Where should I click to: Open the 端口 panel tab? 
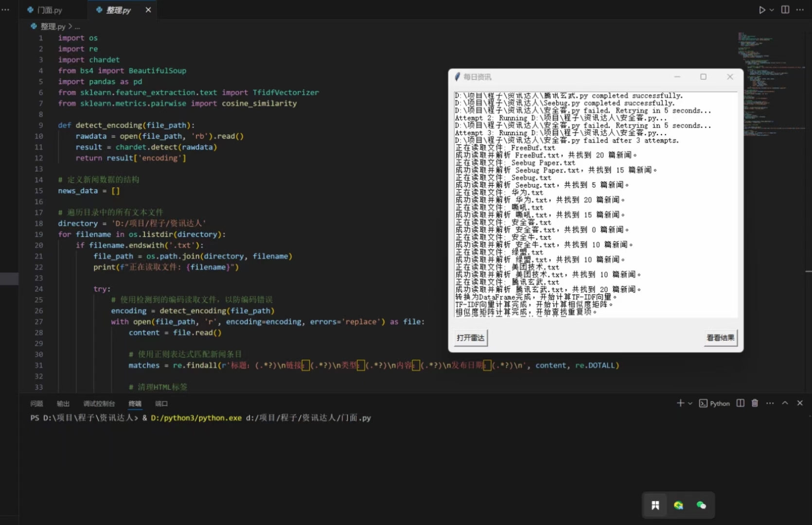click(x=161, y=403)
